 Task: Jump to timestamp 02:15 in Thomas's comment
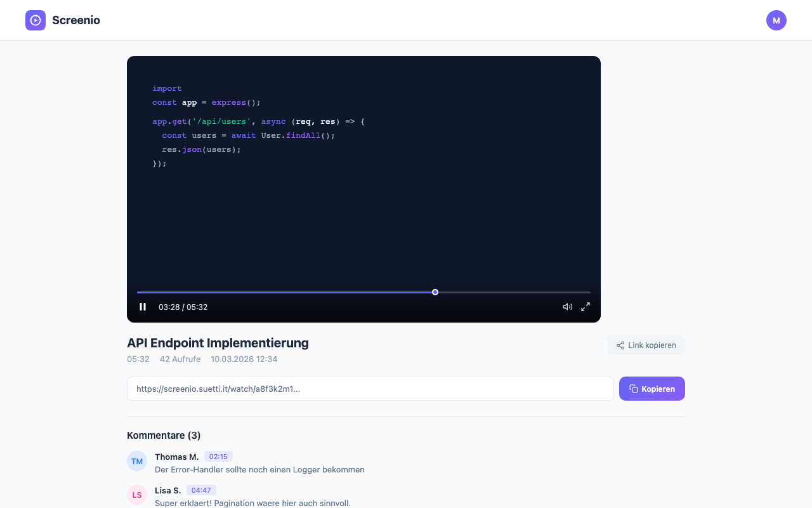[218, 456]
